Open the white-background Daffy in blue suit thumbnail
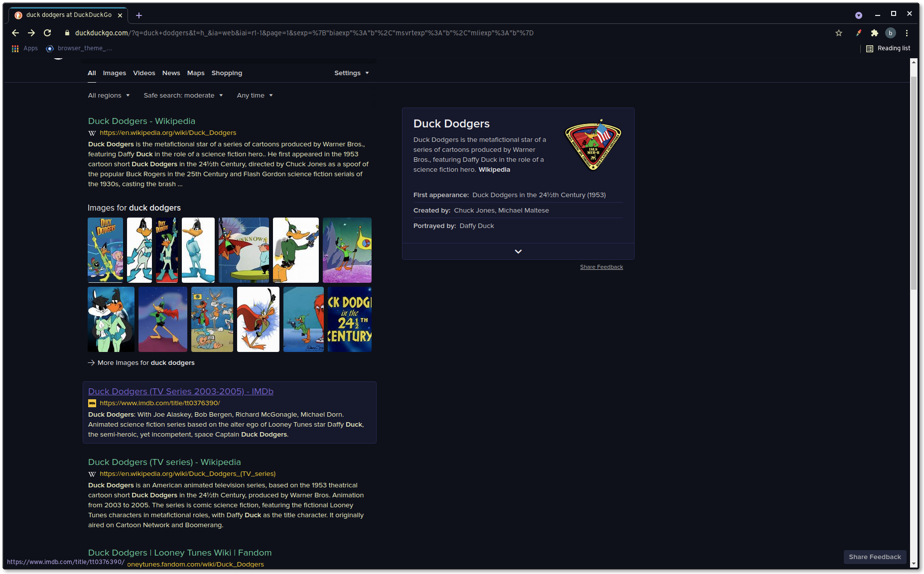924x574 pixels. 198,250
